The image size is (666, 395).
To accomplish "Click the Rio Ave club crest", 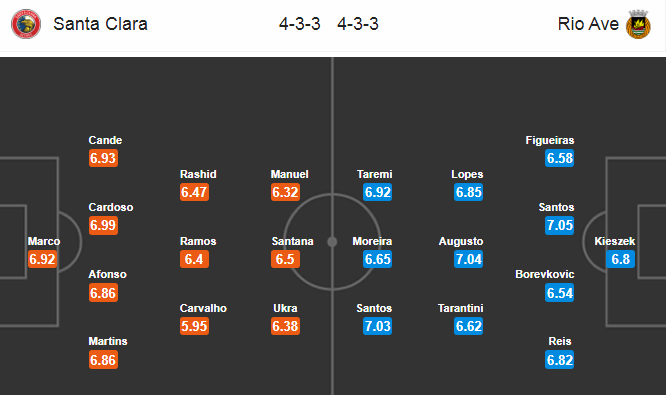I will point(638,24).
